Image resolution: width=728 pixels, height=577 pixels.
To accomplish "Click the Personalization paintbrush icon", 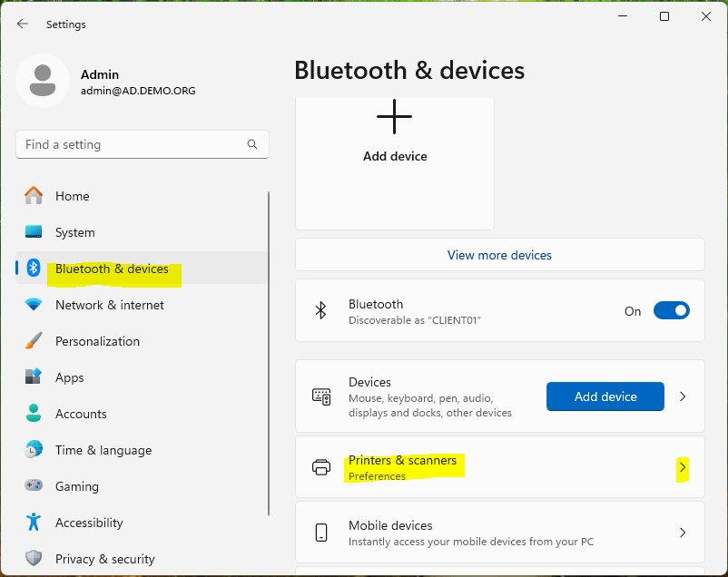I will [x=34, y=341].
